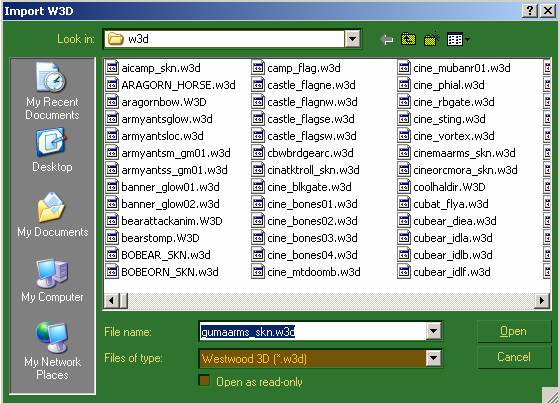Screen dimensions: 560x404
Task: Click the Open button
Action: 513,331
